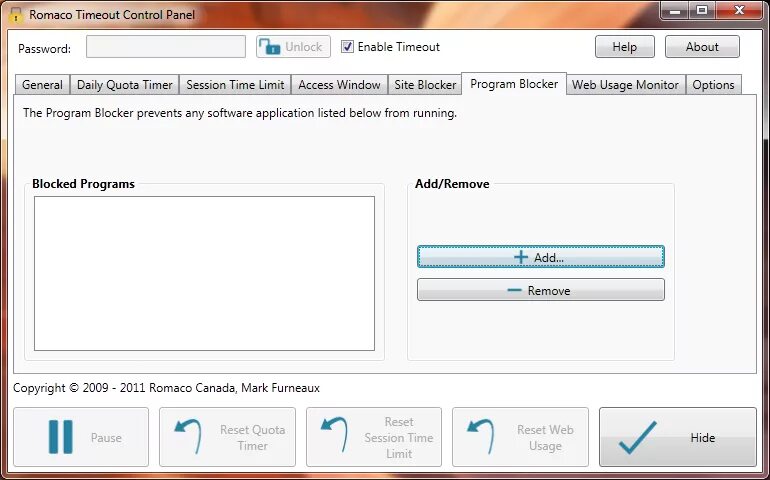Click the copyright text 'Romaco Canada, Mark Furneaux'
This screenshot has height=480, width=770.
(x=234, y=388)
